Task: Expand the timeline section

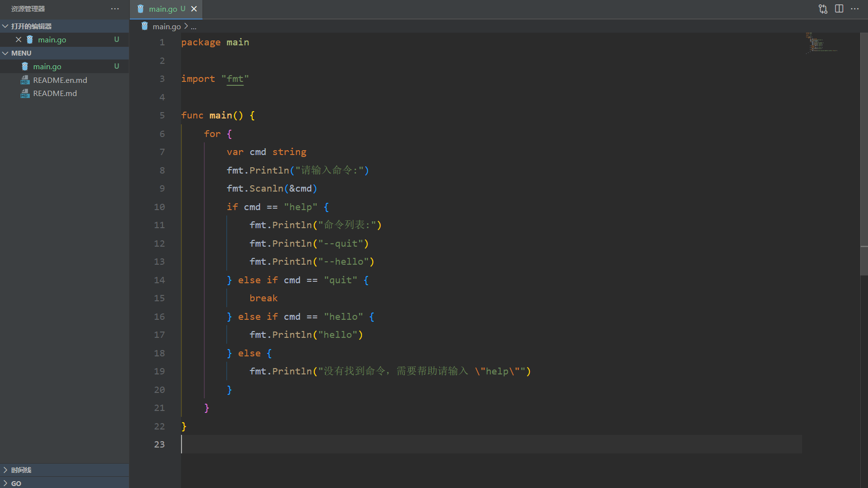Action: pos(5,470)
